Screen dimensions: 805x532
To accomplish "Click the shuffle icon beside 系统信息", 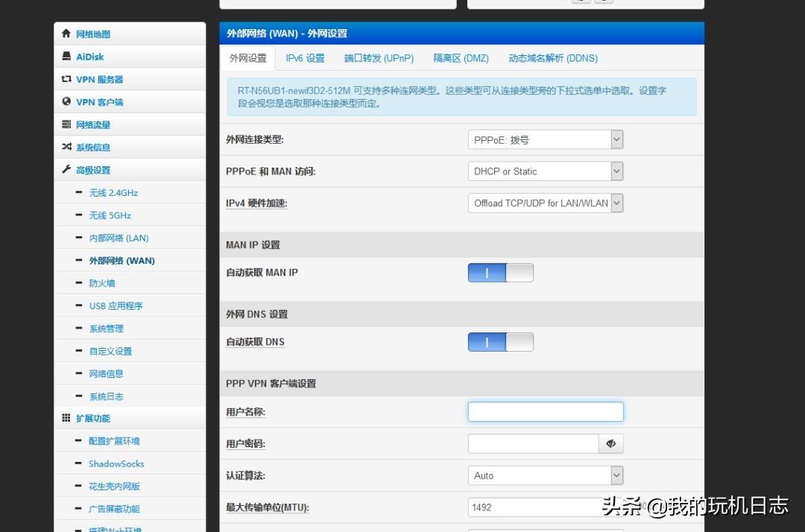I will pyautogui.click(x=66, y=147).
